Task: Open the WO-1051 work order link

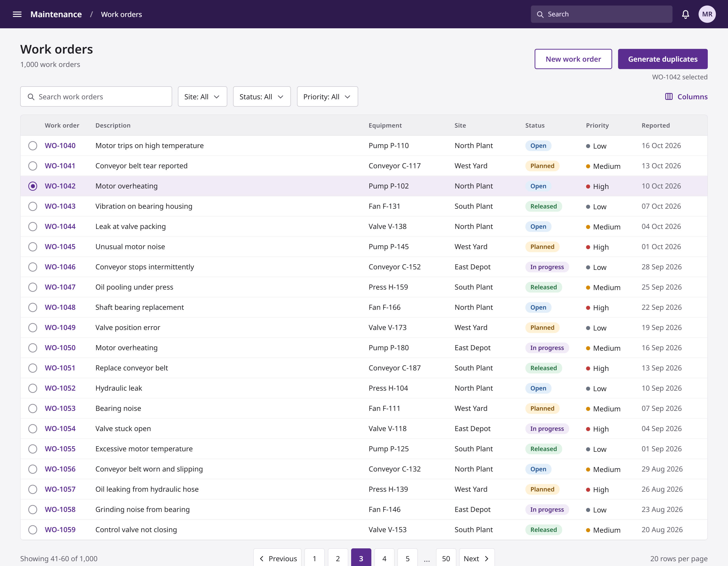Action: click(x=60, y=368)
